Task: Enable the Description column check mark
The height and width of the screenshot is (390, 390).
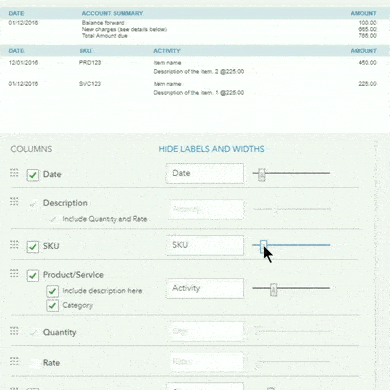Action: pos(33,203)
